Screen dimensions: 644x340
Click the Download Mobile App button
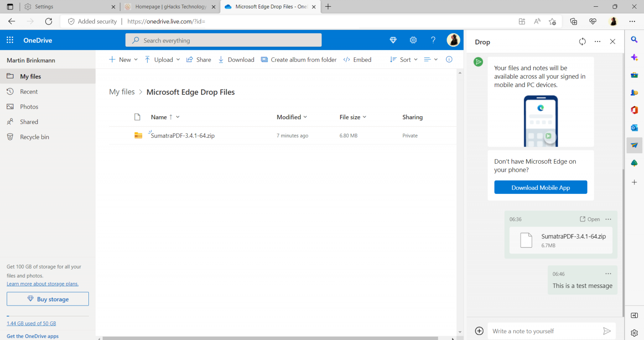click(540, 187)
